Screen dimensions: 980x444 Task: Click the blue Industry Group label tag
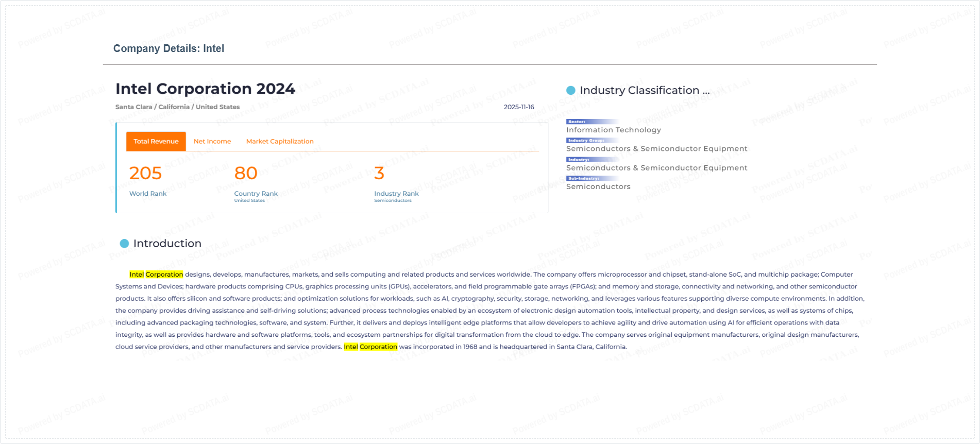[x=586, y=140]
